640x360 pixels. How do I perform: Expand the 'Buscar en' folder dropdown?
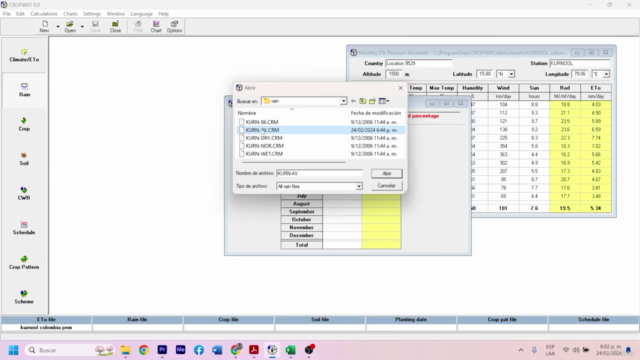343,101
